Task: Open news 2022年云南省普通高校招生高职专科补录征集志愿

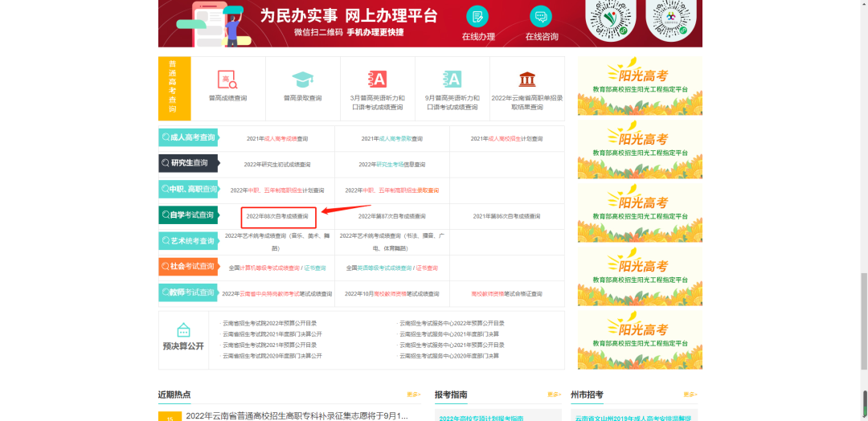Action: (x=297, y=415)
